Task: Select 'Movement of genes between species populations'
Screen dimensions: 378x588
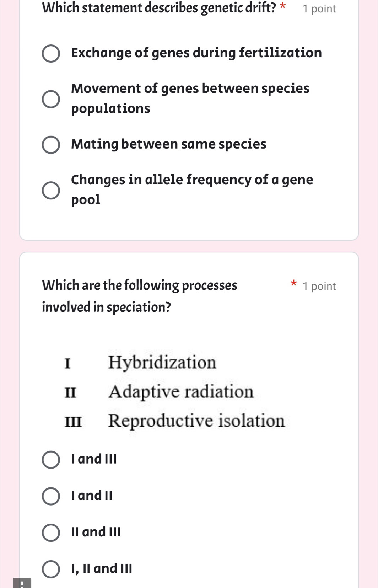Action: pyautogui.click(x=51, y=98)
